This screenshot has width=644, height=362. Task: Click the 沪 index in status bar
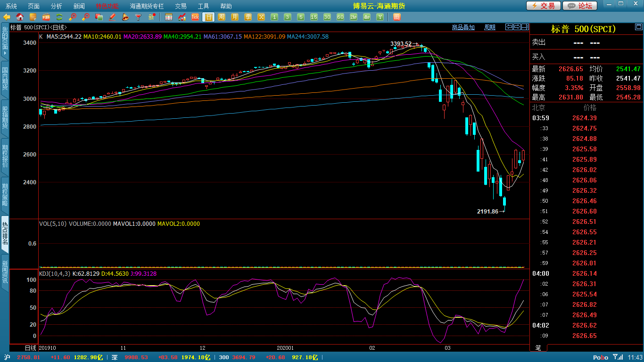(7, 357)
